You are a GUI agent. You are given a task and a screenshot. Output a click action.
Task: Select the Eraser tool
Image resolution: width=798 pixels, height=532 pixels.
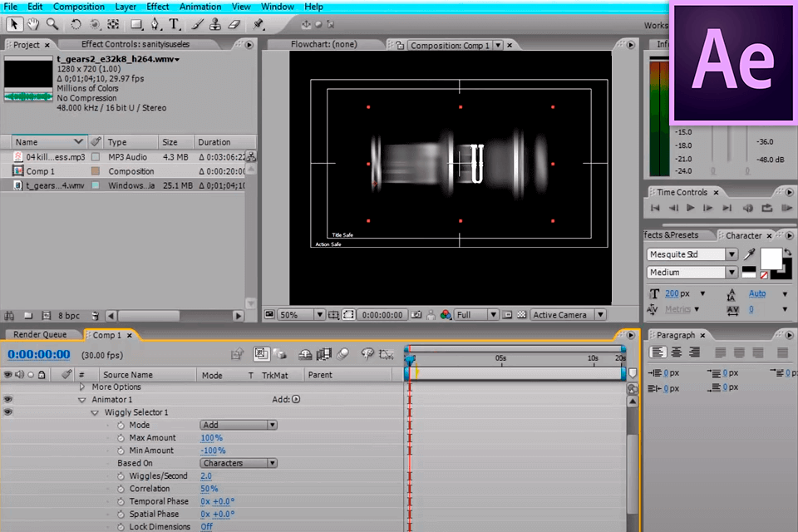click(234, 24)
